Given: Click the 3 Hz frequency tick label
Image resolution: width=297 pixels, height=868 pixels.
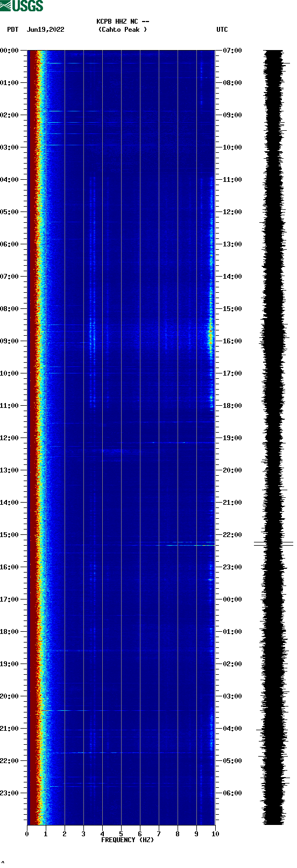Looking at the screenshot, I should 83,834.
